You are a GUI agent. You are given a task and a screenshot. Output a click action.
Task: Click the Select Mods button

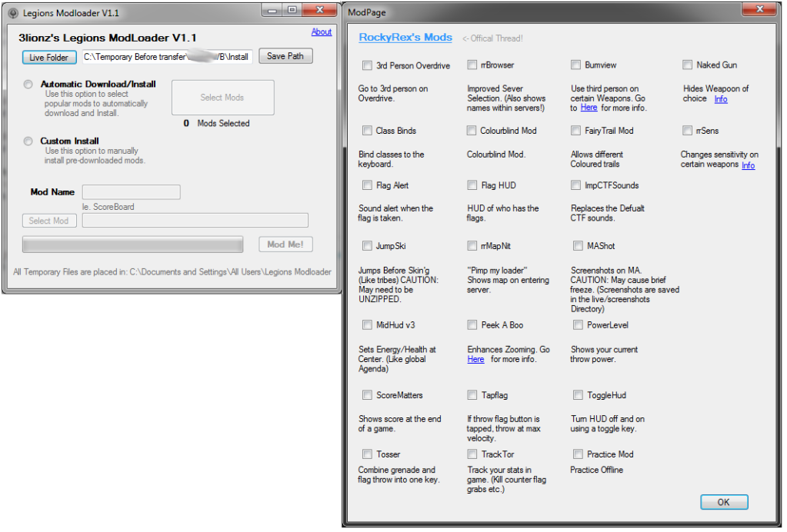[x=223, y=98]
